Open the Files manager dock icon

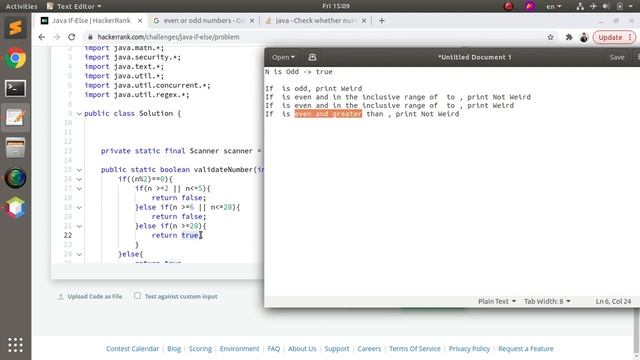click(x=16, y=148)
